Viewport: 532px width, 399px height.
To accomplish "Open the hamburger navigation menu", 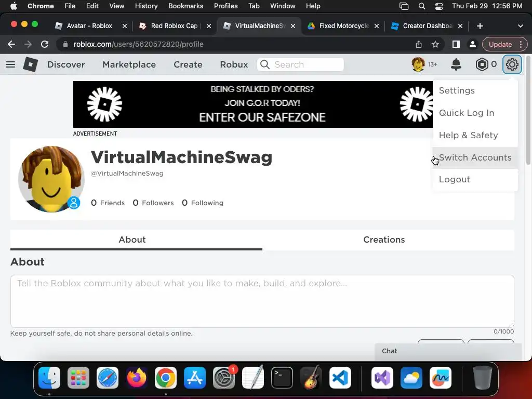I will (10, 64).
